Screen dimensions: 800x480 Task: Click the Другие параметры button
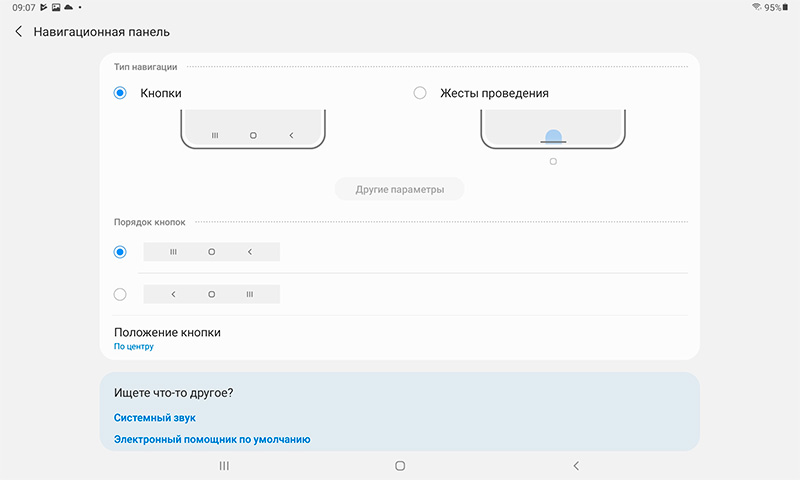(x=399, y=189)
